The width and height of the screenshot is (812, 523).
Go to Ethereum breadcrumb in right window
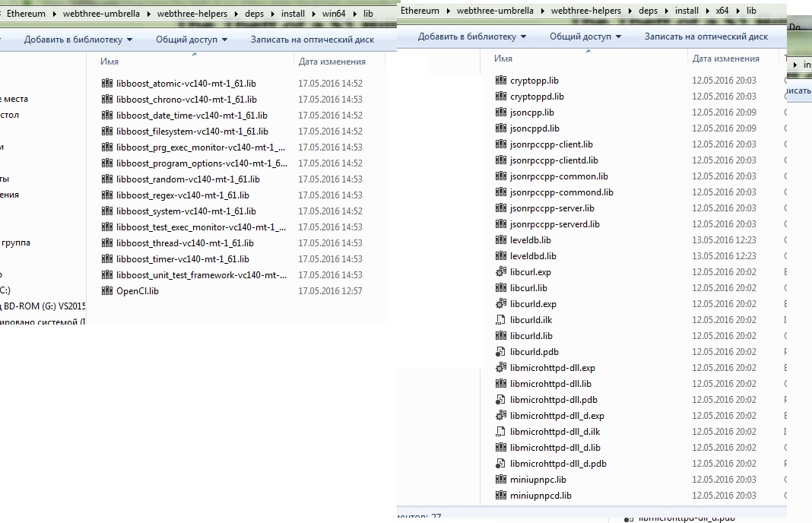point(420,11)
